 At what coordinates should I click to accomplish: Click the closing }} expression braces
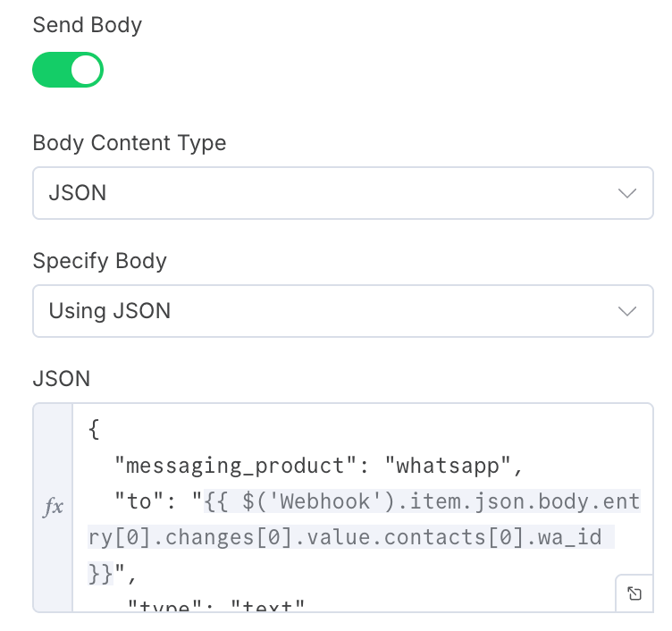coord(100,574)
